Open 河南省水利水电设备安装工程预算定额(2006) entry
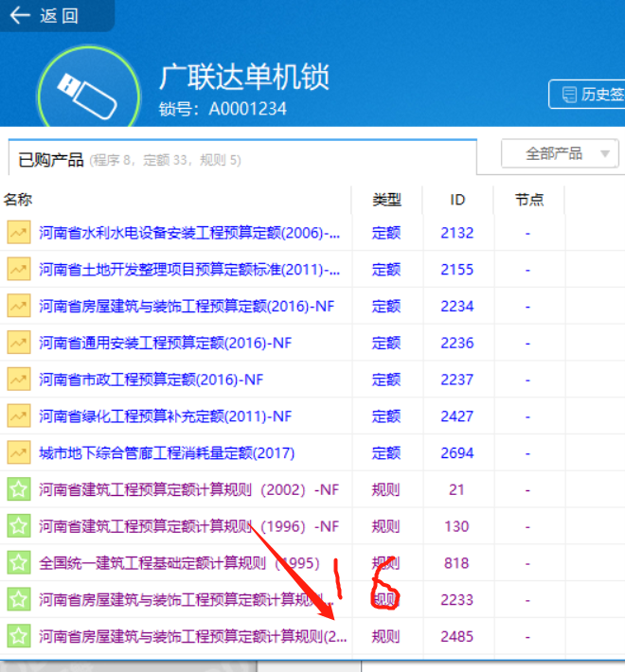Viewport: 625px width, 672px height. point(189,233)
